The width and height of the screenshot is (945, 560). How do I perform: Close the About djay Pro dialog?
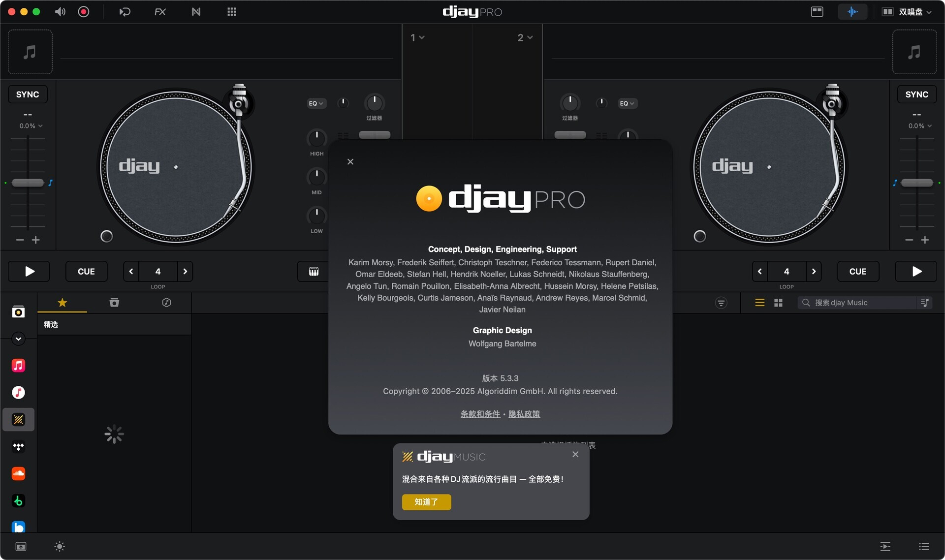pos(350,161)
